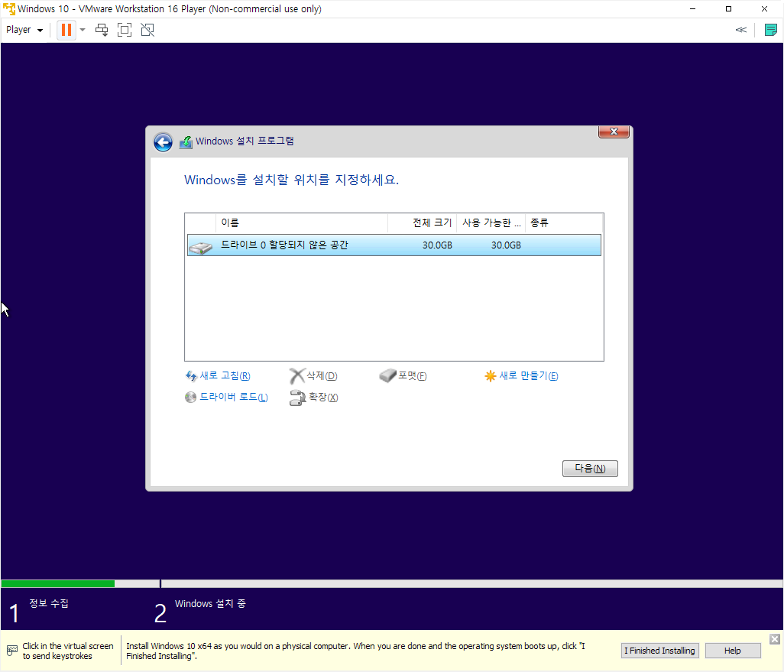
Task: Send Ctrl+Alt+Del to the virtual machine
Action: (102, 30)
